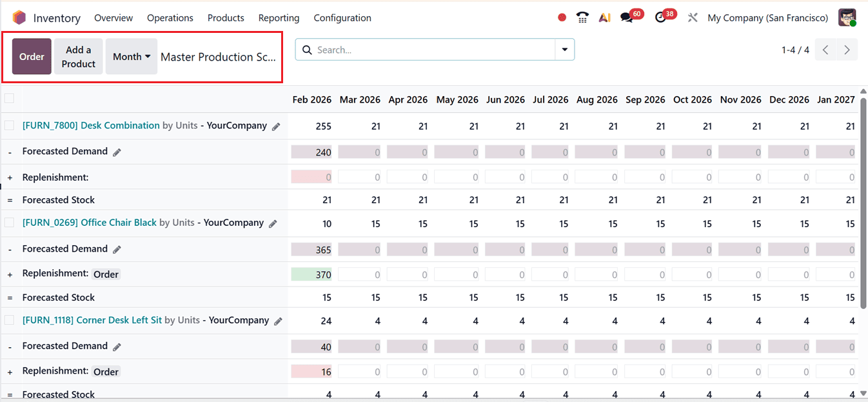Open the Inventory app cube icon
Screen dimensions: 868x402
click(19, 17)
